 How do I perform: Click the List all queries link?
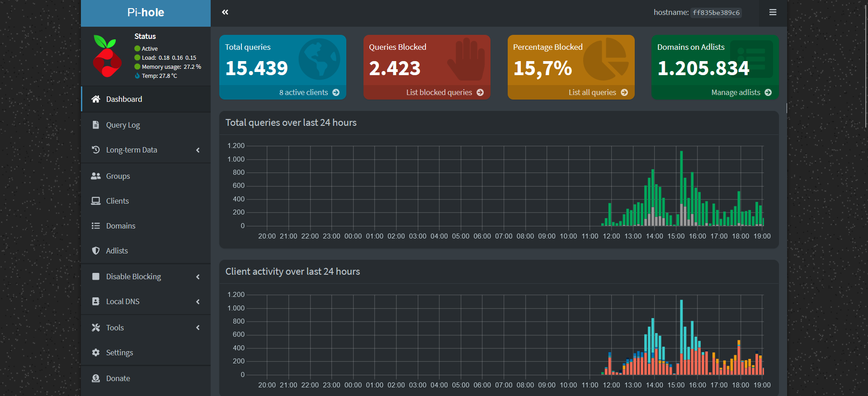[x=571, y=92]
